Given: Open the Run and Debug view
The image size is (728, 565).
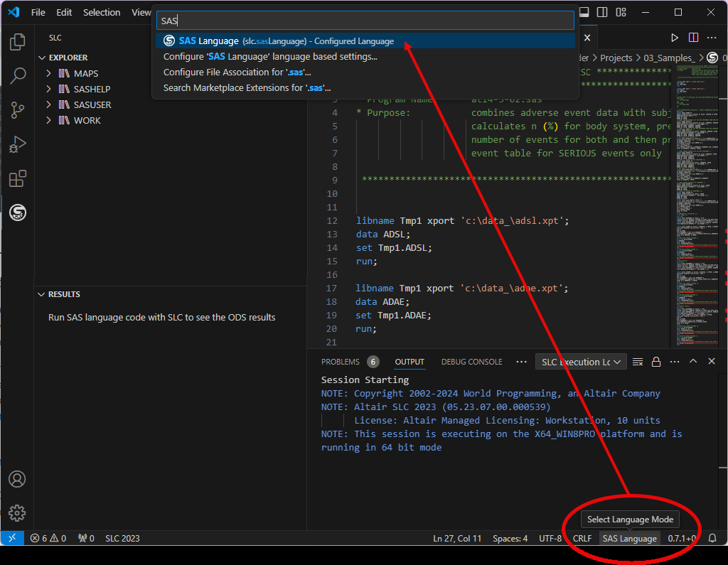Looking at the screenshot, I should [x=17, y=144].
